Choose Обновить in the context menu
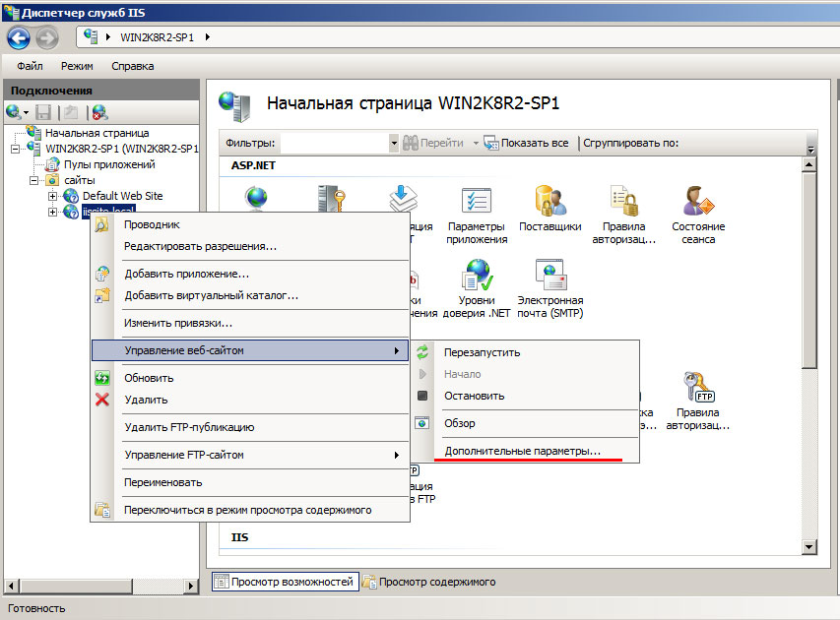Image resolution: width=840 pixels, height=620 pixels. tap(250, 378)
